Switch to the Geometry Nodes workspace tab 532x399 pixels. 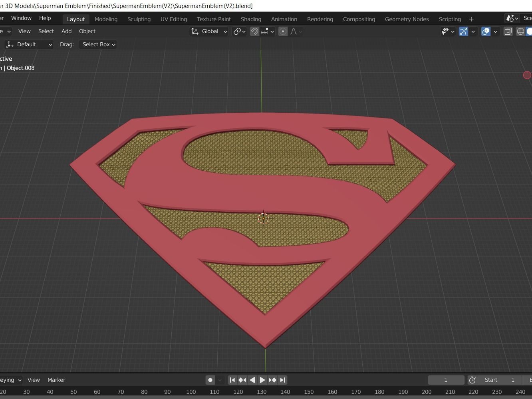407,19
